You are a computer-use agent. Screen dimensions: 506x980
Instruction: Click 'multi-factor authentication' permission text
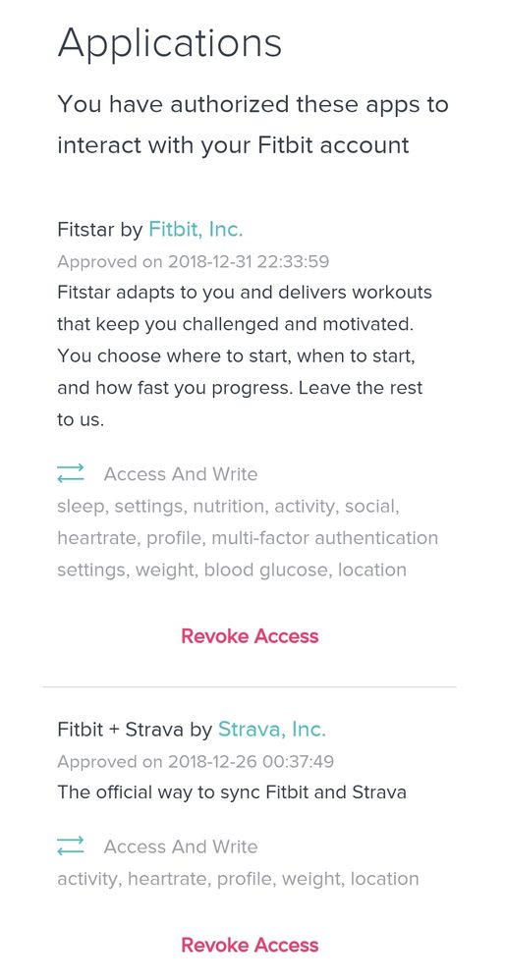point(324,537)
